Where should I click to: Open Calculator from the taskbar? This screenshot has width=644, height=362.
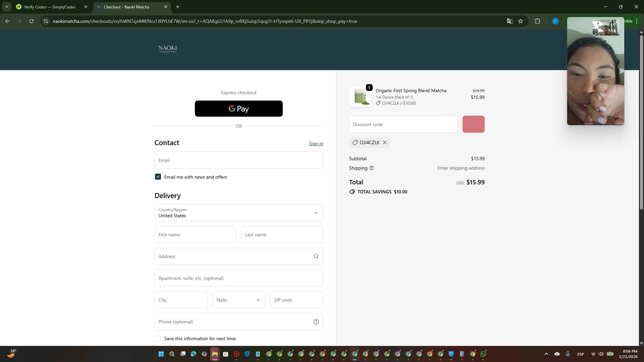pyautogui.click(x=462, y=354)
